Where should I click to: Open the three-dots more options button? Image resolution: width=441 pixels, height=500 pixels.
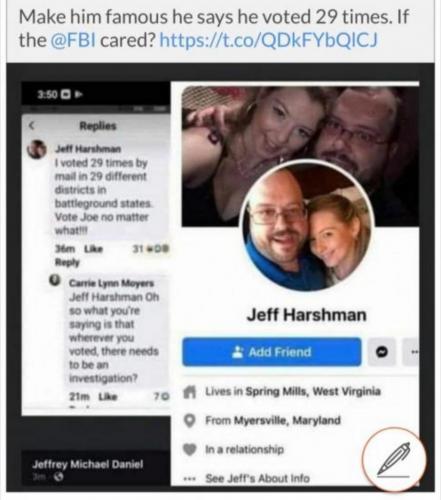click(x=412, y=352)
